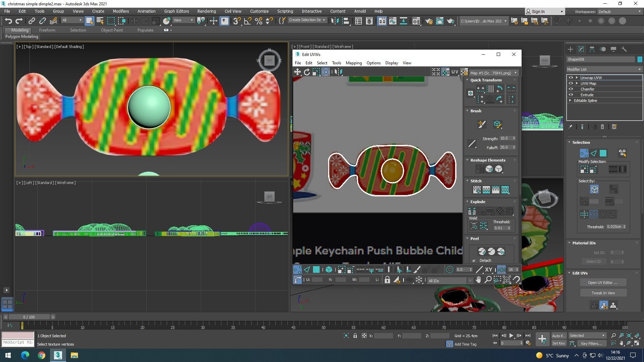Click the Tweak In View button
The width and height of the screenshot is (644, 362).
(603, 293)
